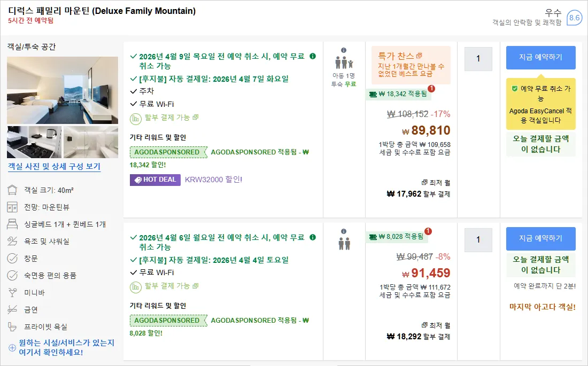This screenshot has height=366, width=588.
Task: Click the ₩91,459 price
Action: coord(426,273)
